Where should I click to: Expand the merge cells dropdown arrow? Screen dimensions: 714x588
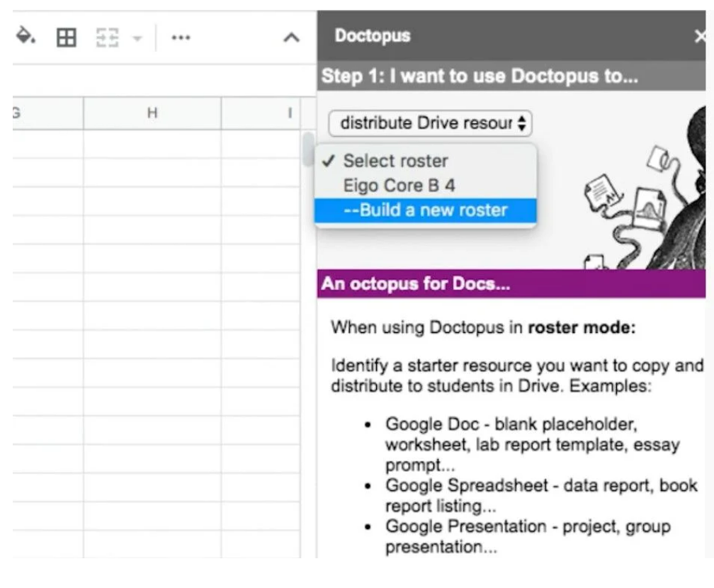[x=137, y=38]
